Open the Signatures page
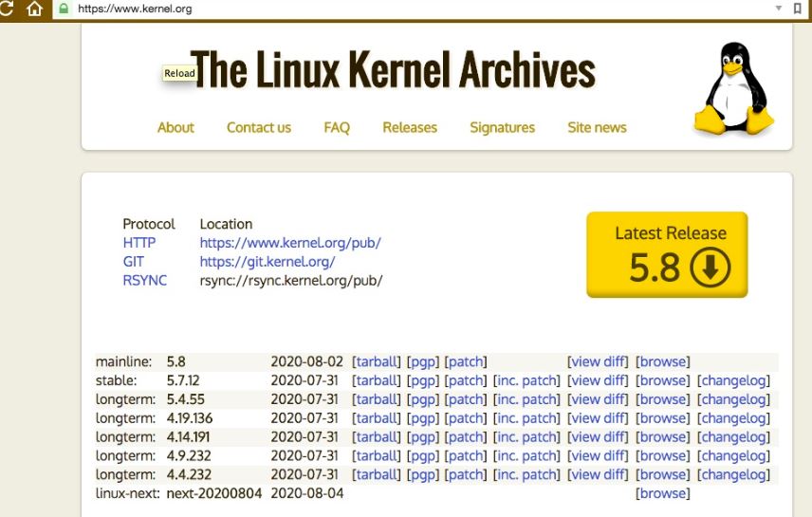The image size is (812, 517). tap(503, 127)
